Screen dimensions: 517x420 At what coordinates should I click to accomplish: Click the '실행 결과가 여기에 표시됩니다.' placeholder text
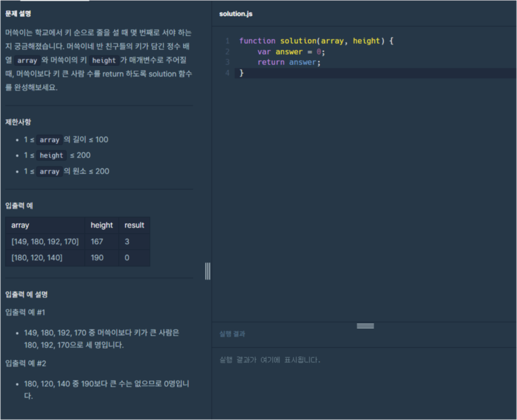270,360
